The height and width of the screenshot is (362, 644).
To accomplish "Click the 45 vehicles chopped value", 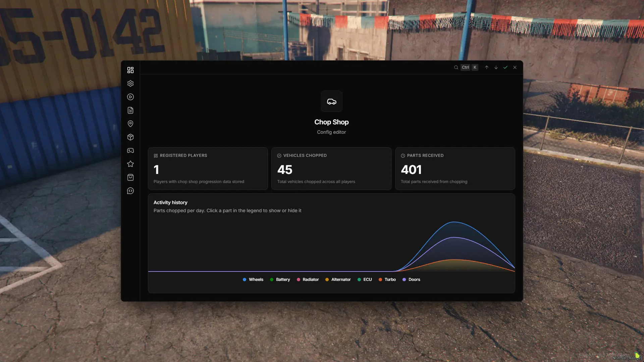I will click(x=285, y=170).
